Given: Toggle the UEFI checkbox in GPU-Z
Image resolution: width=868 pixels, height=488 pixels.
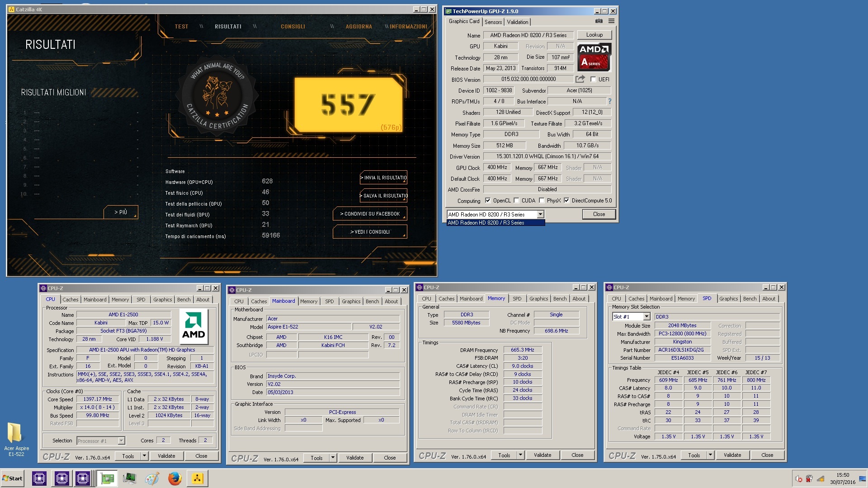Looking at the screenshot, I should 593,79.
